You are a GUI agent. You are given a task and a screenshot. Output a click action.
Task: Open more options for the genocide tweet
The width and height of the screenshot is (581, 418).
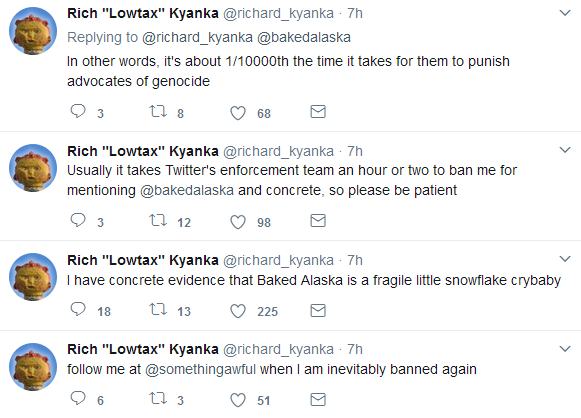565,13
